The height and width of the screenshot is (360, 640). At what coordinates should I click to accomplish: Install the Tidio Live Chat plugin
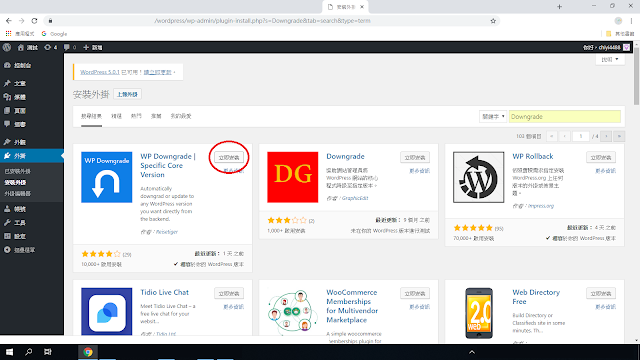pos(229,293)
